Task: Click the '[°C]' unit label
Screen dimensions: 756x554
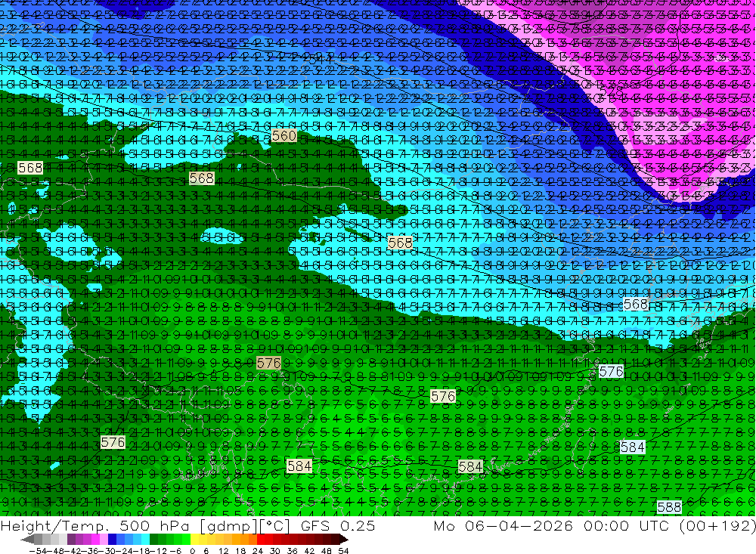Action: 274,526
